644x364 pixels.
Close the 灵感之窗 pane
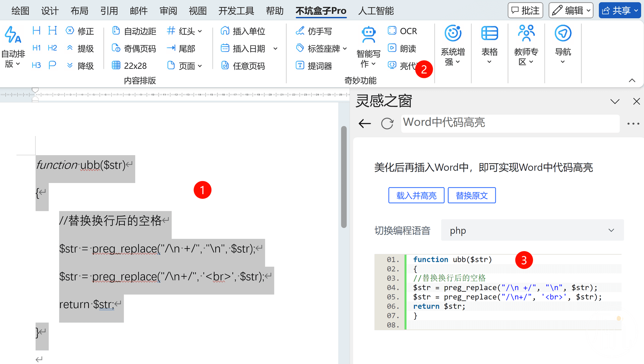(636, 101)
